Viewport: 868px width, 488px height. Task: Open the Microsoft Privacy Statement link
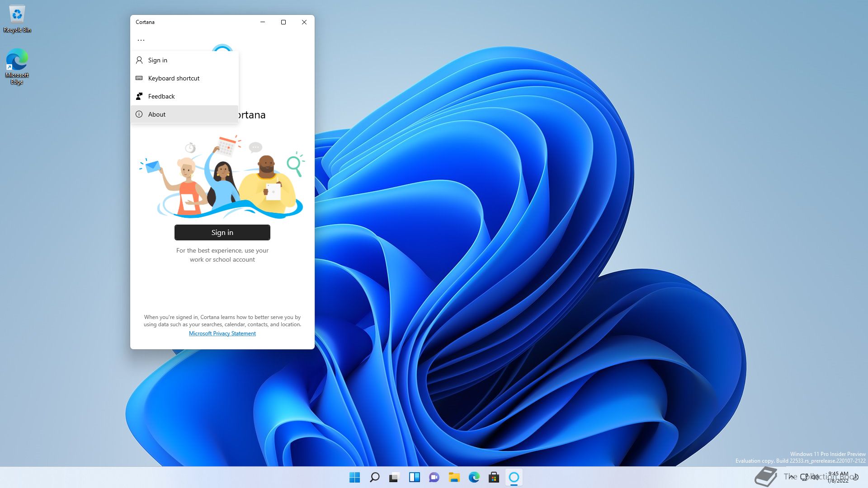[x=222, y=333]
